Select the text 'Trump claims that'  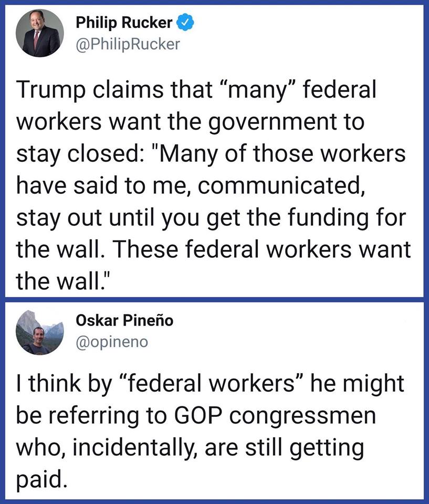114,90
